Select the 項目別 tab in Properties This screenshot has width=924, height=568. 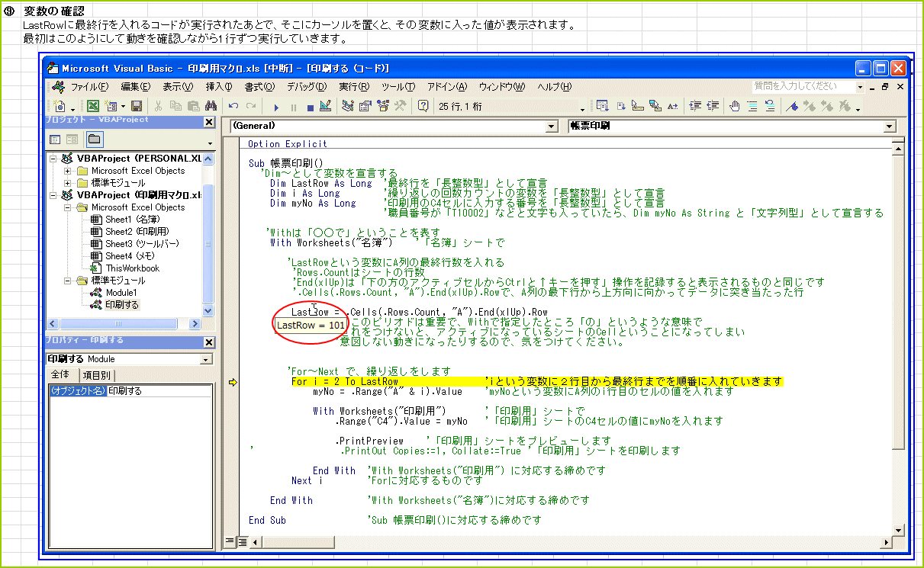95,375
